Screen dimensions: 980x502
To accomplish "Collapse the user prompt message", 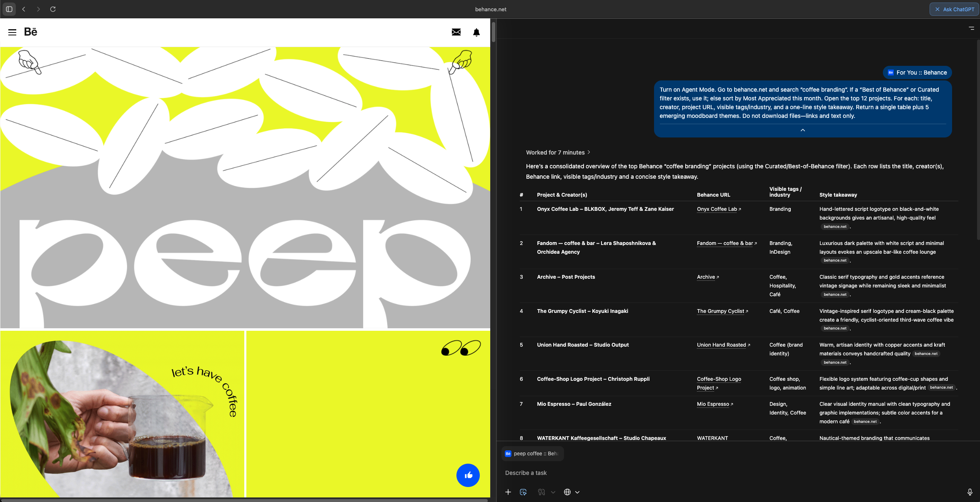I will (802, 130).
